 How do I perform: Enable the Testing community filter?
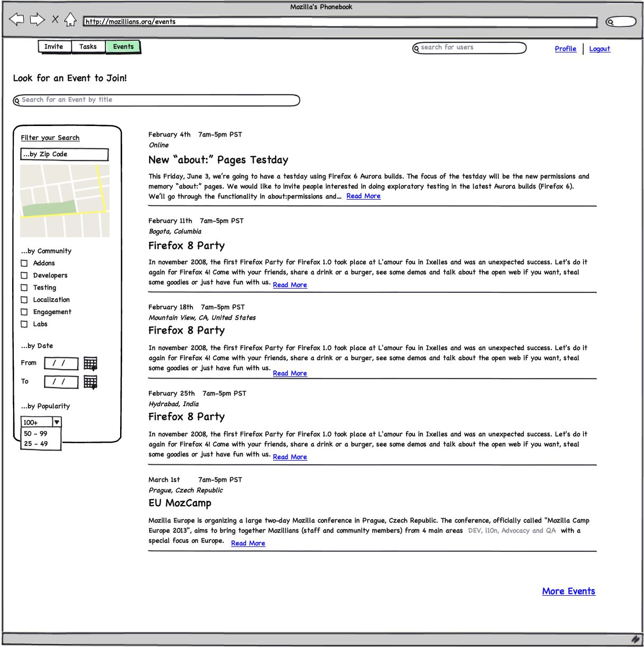pyautogui.click(x=24, y=287)
